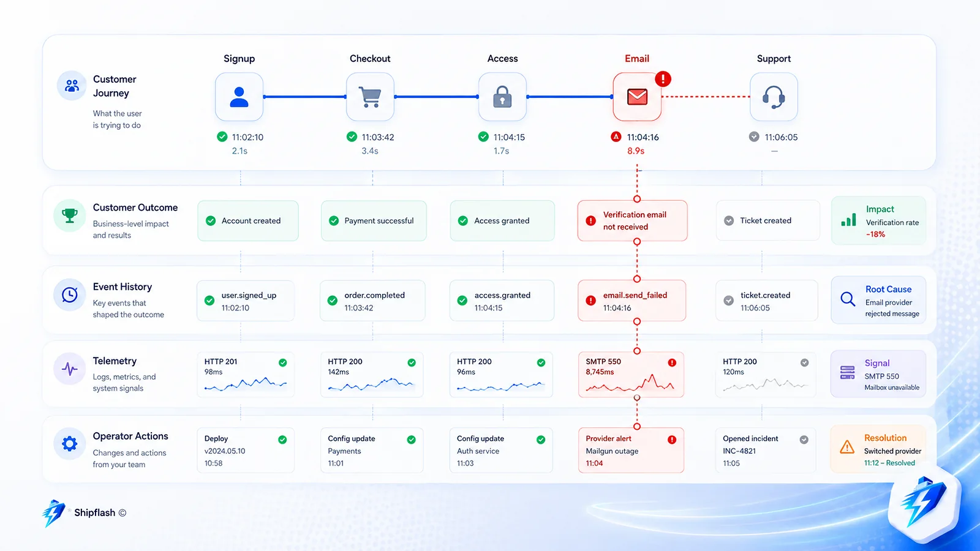
Task: Click the Signup stage label
Action: click(x=239, y=59)
